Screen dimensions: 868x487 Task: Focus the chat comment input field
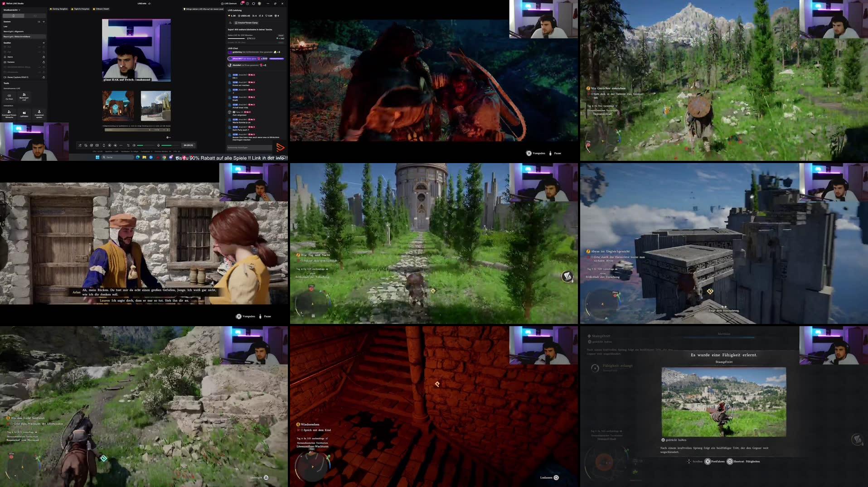click(x=249, y=147)
